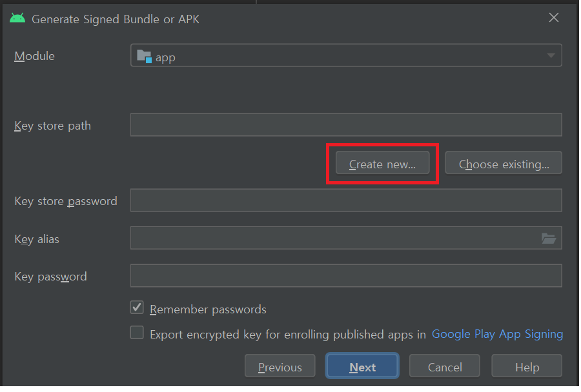Focus the Key password input

click(x=345, y=276)
